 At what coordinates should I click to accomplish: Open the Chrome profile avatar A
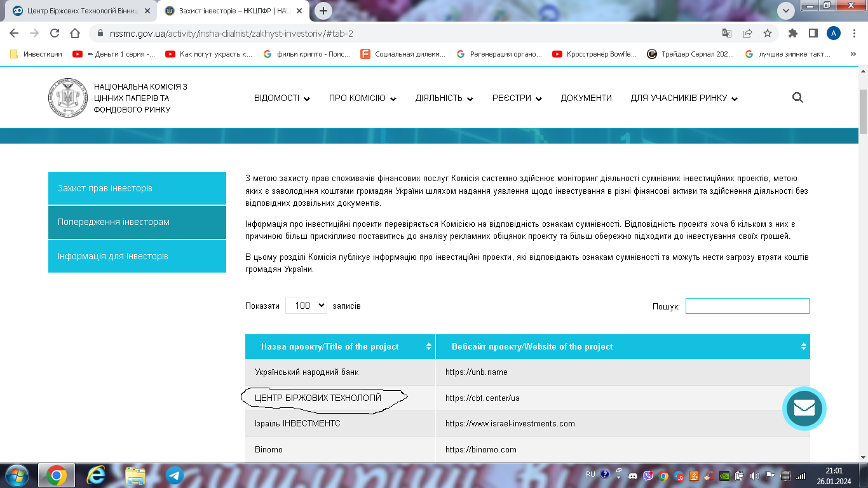[834, 33]
